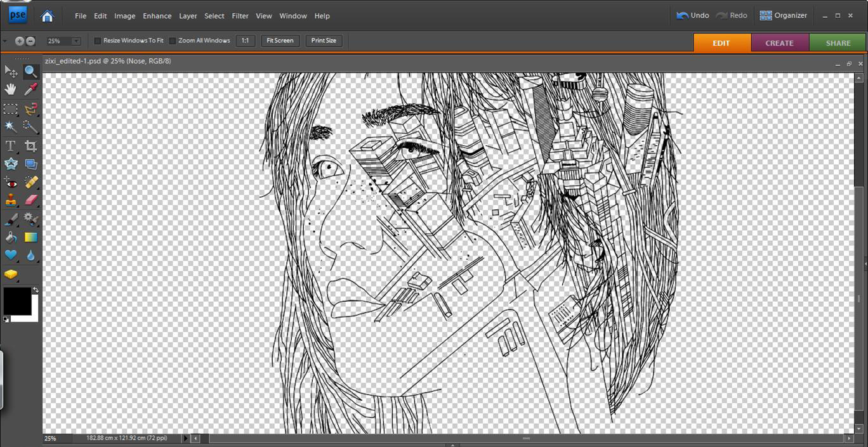868x447 pixels.
Task: Pick the Eraser tool
Action: [30, 200]
